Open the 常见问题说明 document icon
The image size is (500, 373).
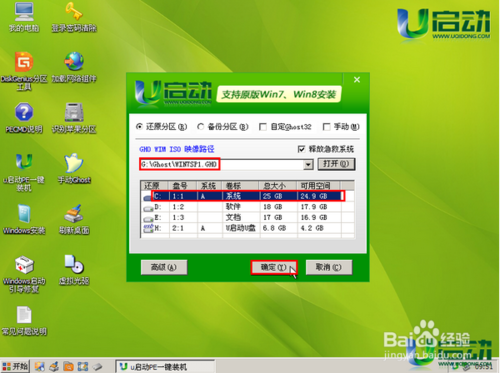tap(24, 320)
